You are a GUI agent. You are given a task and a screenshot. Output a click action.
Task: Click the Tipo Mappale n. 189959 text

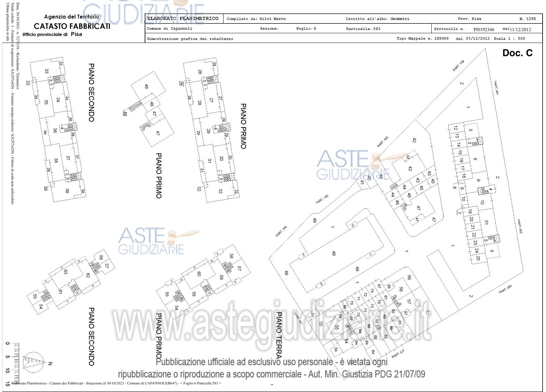422,39
